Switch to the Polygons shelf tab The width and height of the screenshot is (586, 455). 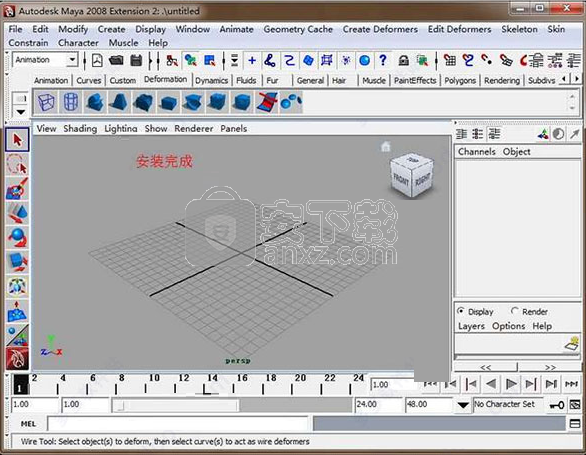460,80
